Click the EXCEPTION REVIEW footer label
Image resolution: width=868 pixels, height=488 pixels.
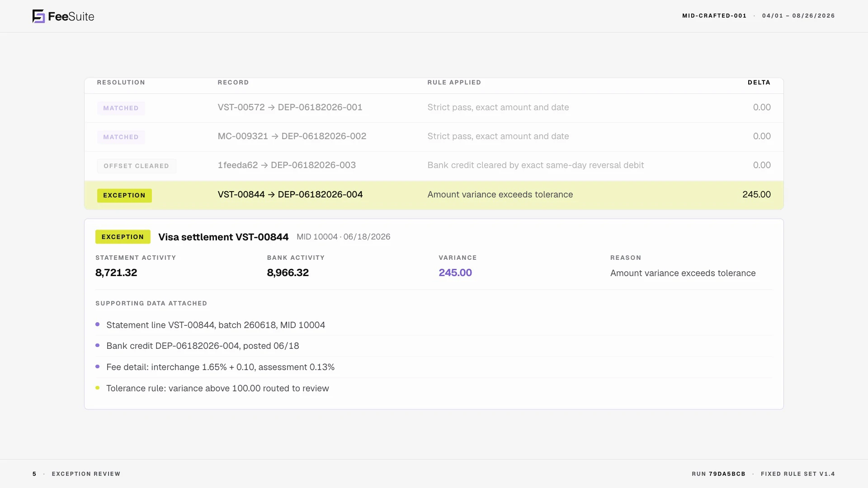[x=86, y=474]
